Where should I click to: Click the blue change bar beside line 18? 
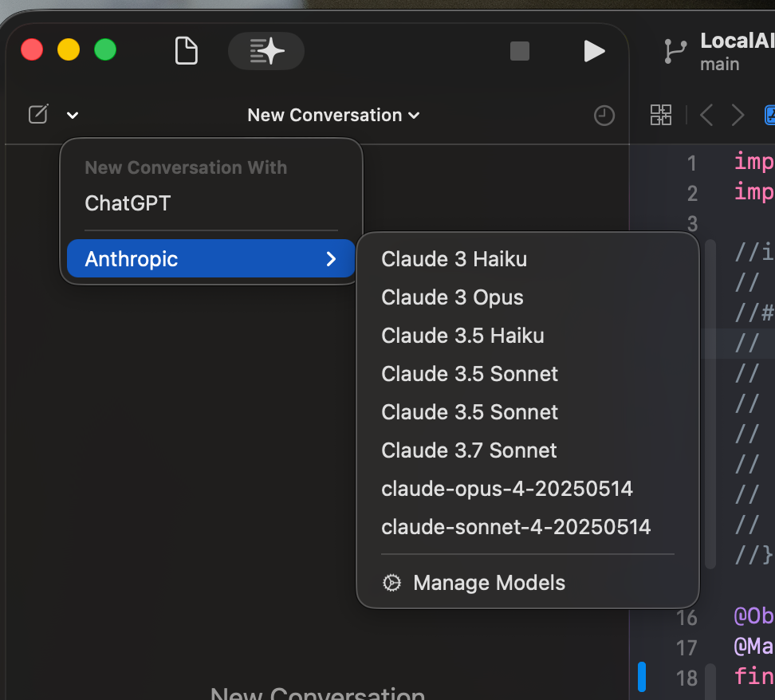click(x=642, y=676)
